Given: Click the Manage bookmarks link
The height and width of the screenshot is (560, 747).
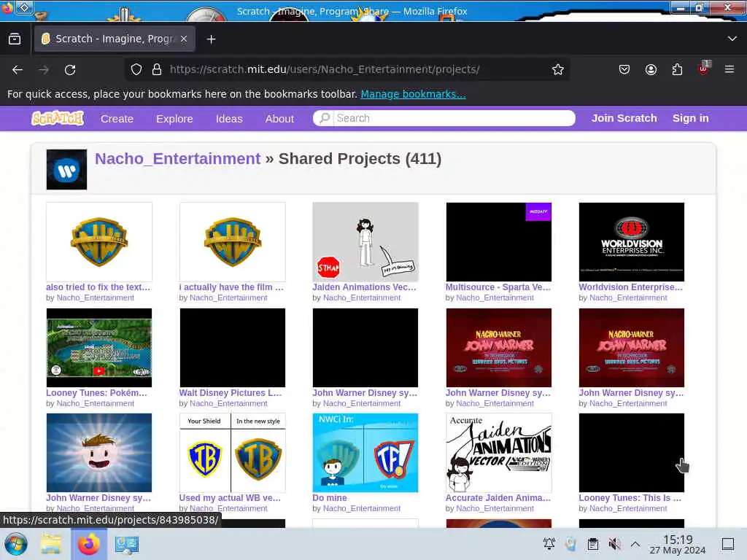Looking at the screenshot, I should click(x=413, y=94).
